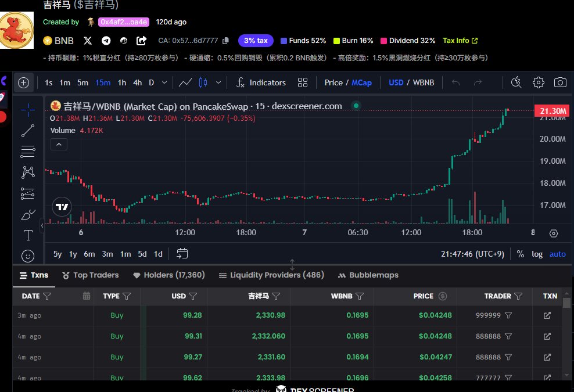
Task: Open the price scale settings icon
Action: click(554, 233)
